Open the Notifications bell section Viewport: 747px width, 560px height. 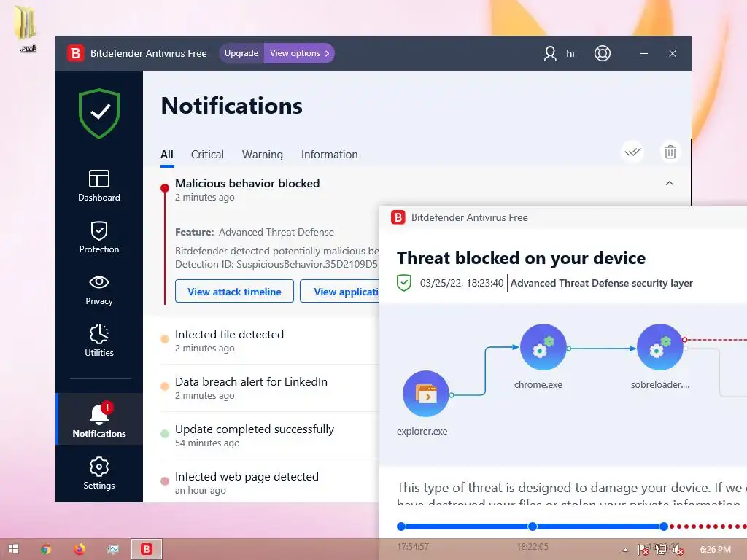tap(99, 419)
